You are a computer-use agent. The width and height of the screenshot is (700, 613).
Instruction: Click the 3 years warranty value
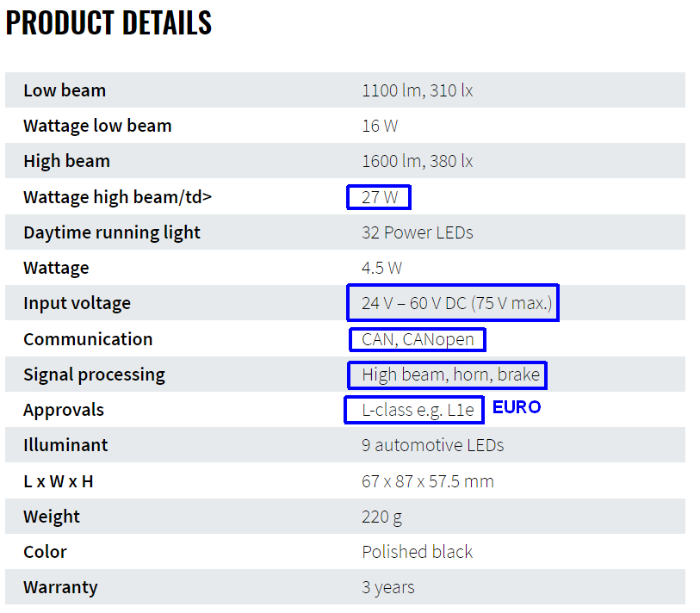pos(387,587)
